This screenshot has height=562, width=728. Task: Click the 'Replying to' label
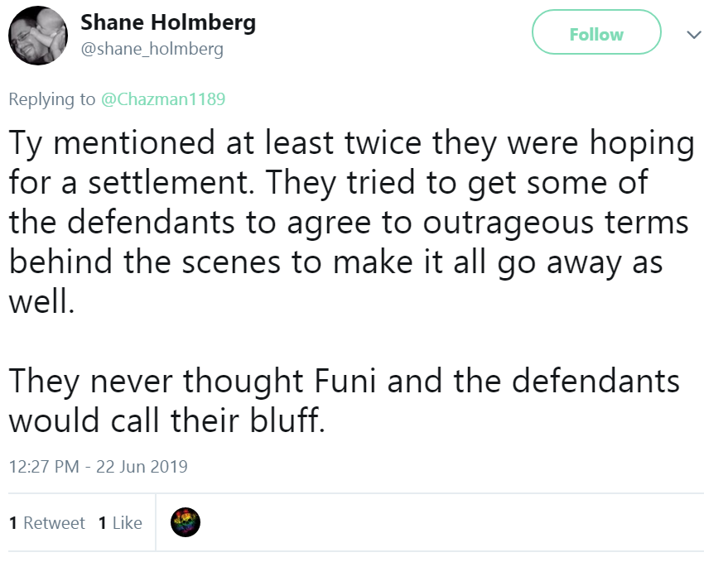(52, 99)
